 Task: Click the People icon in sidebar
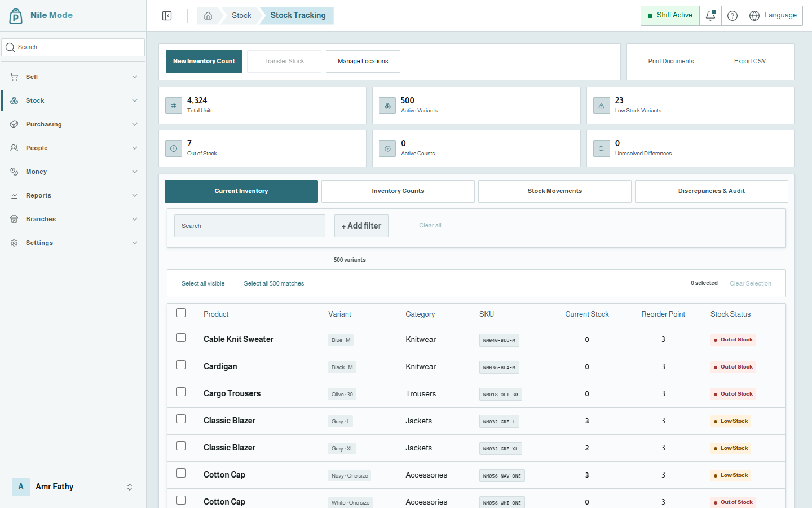point(14,148)
